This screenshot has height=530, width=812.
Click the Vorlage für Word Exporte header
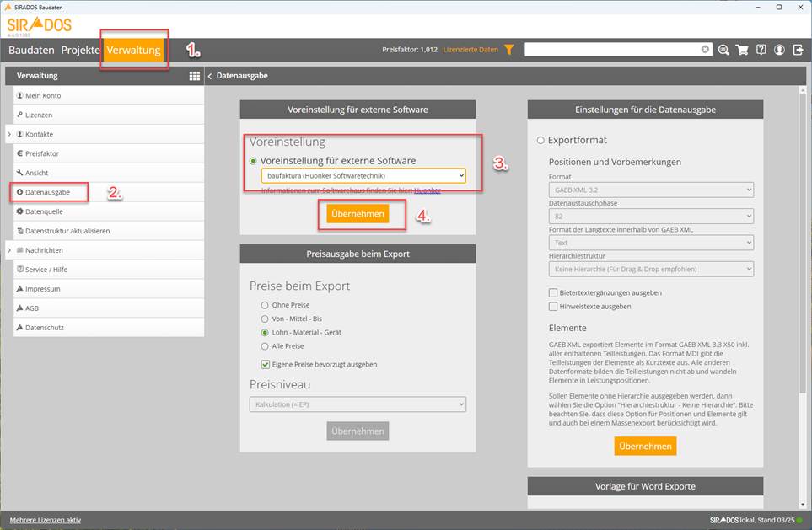(645, 486)
